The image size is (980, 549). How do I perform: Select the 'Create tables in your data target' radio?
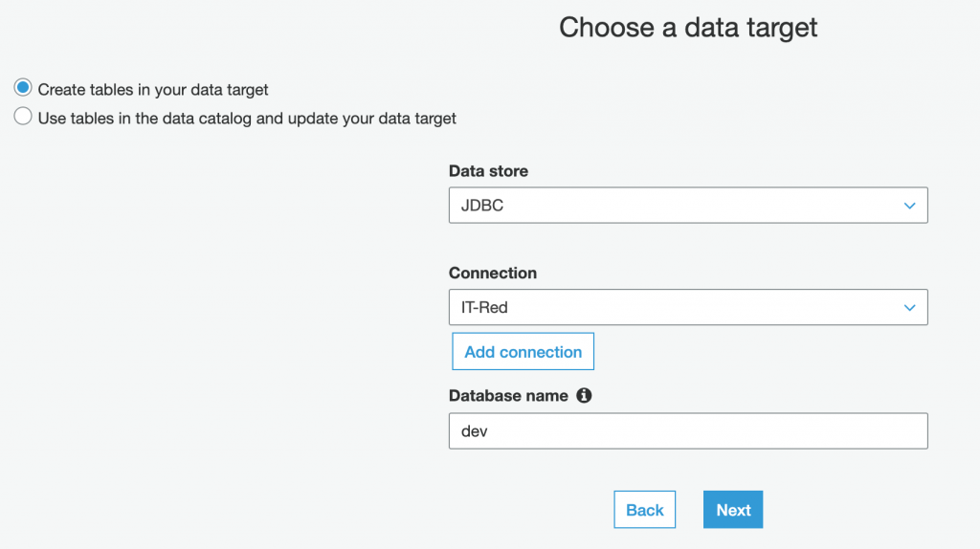(x=23, y=88)
